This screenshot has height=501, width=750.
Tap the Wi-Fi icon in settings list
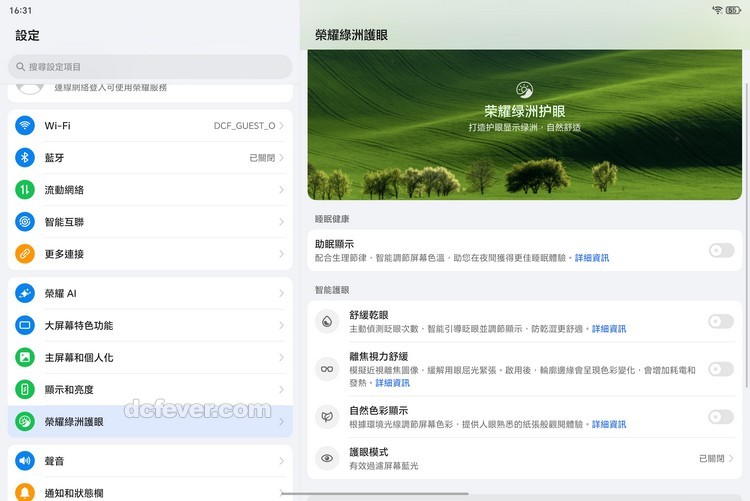pos(25,125)
